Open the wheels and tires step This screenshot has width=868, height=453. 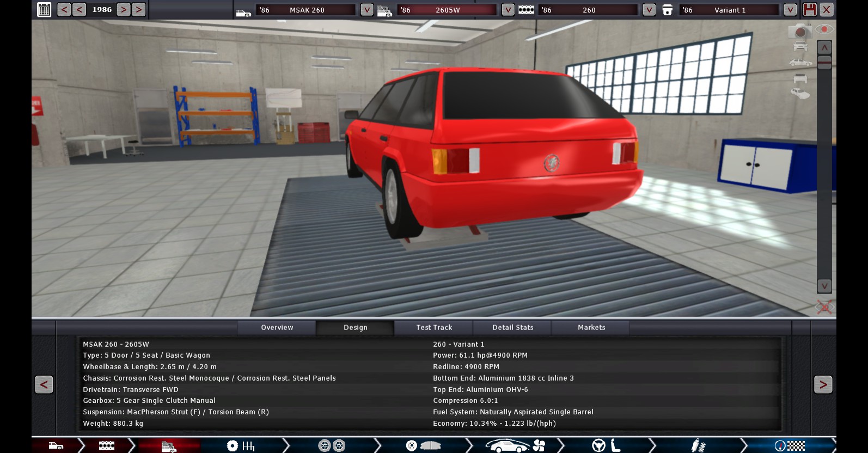(331, 446)
